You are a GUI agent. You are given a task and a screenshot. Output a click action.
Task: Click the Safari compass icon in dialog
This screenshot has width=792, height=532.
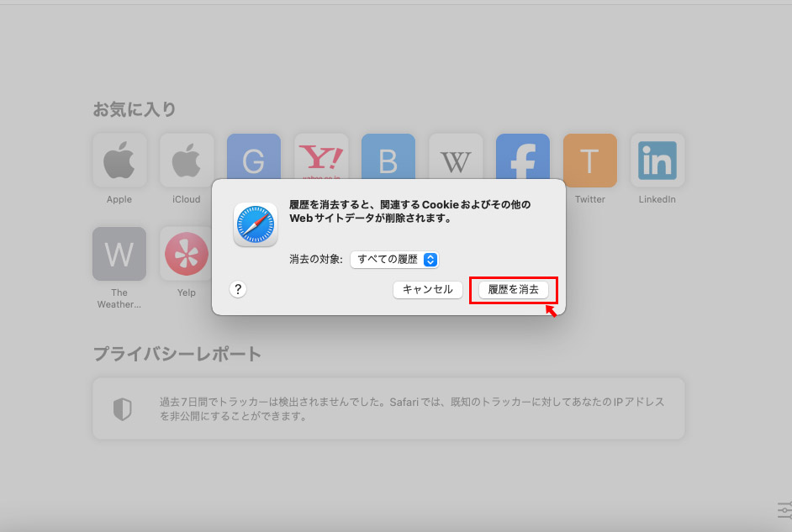256,224
